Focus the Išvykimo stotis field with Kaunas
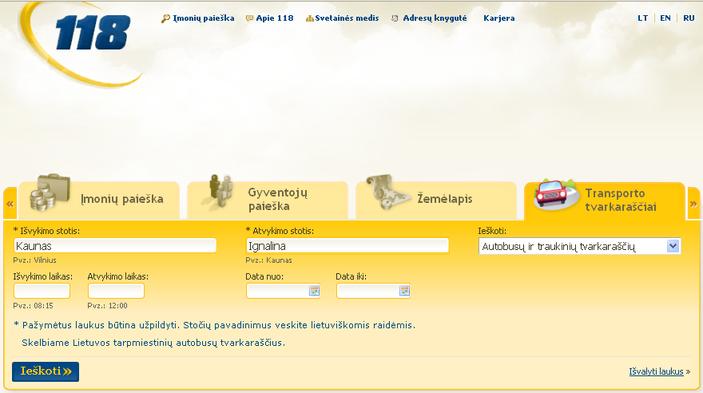This screenshot has width=703, height=393. point(115,246)
